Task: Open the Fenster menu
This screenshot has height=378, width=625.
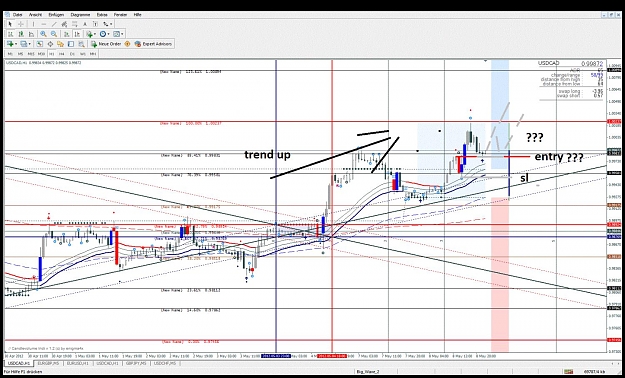Action: pos(120,15)
